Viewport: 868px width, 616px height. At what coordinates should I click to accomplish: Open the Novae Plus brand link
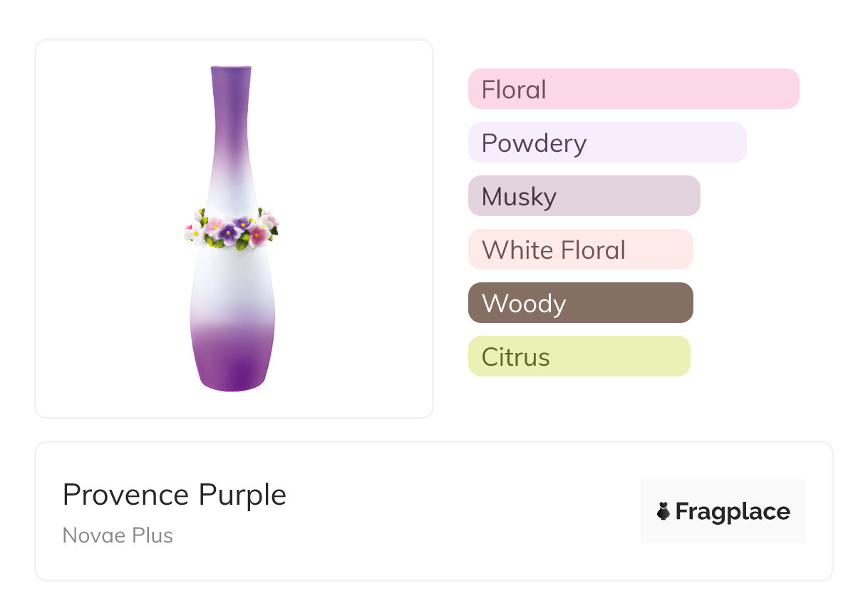click(118, 535)
